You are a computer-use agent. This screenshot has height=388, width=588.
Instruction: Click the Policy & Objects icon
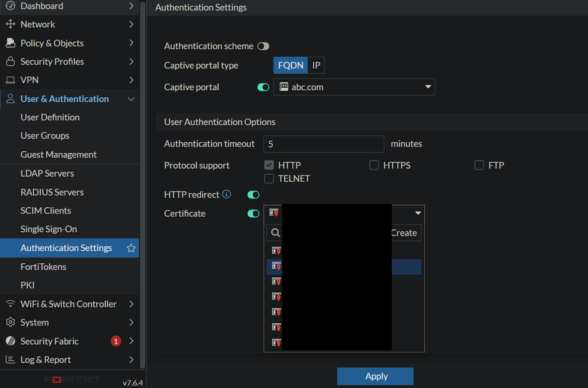pos(10,43)
